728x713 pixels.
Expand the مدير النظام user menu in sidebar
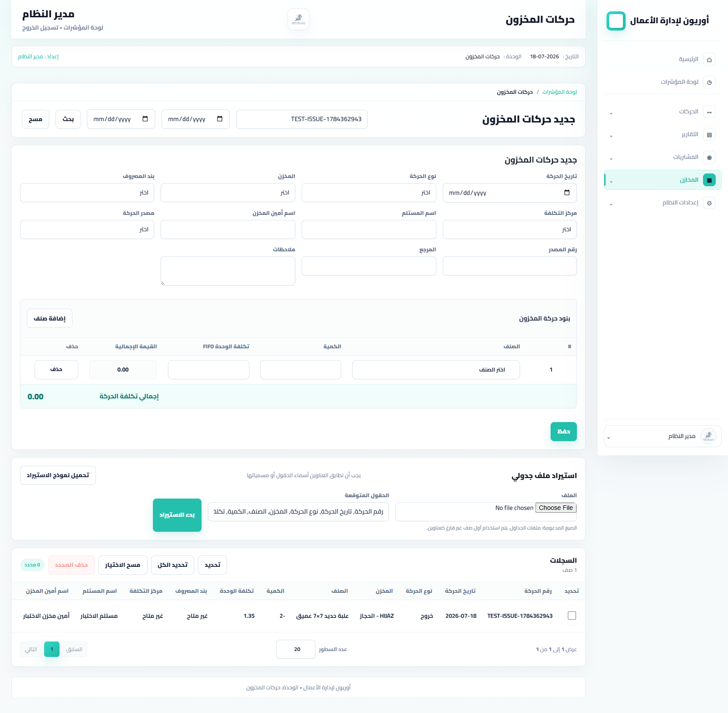point(662,436)
